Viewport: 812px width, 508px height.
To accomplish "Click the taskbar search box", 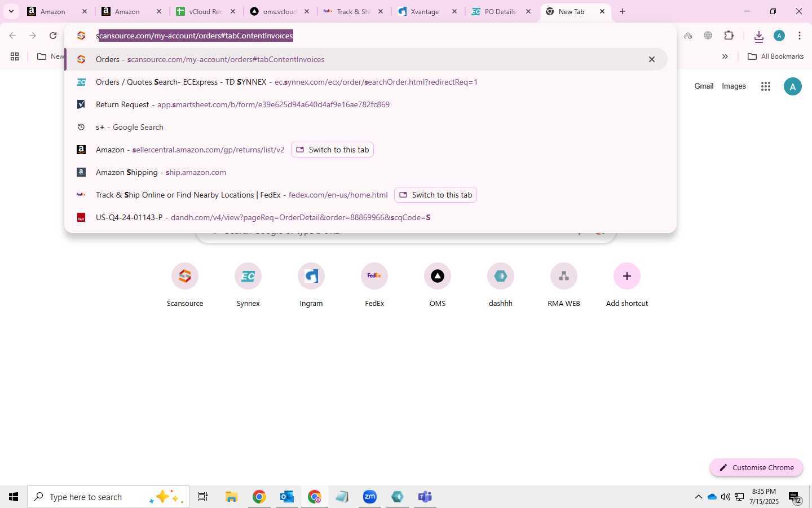I will click(108, 497).
